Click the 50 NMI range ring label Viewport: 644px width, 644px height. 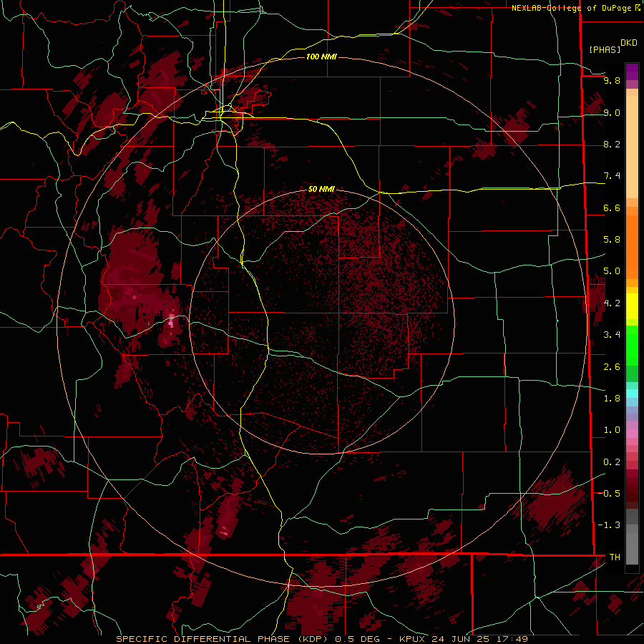[x=321, y=189]
